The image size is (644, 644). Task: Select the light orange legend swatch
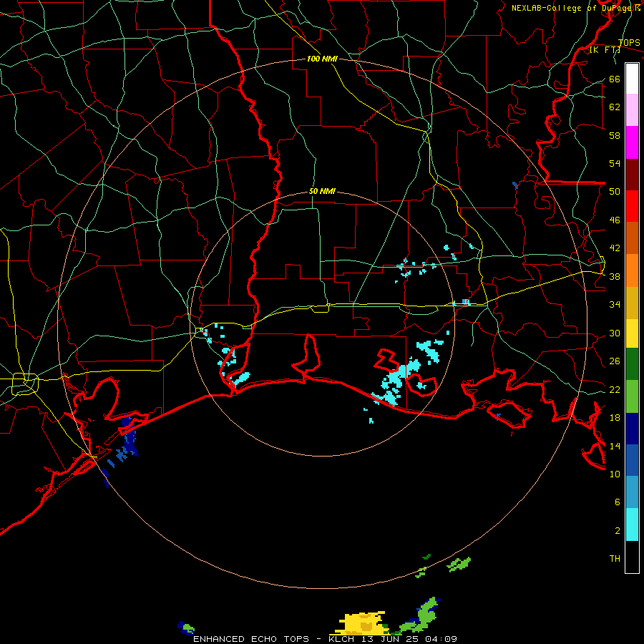pos(632,270)
